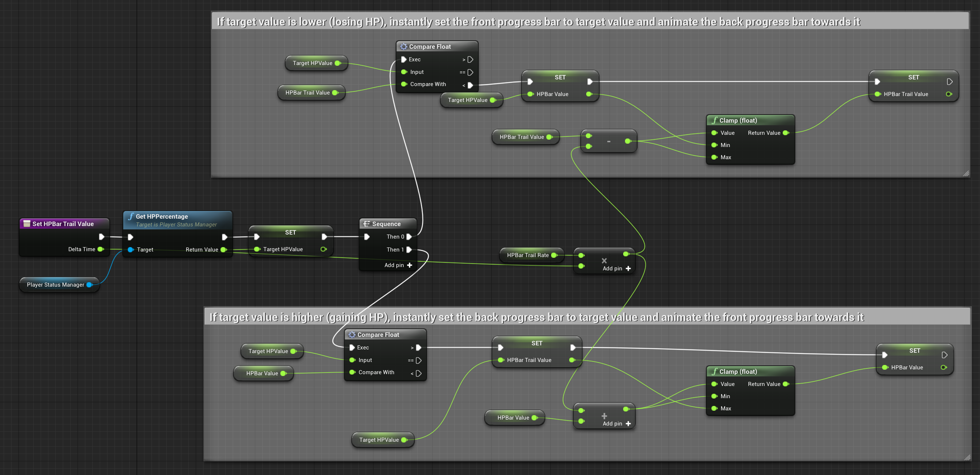Click the HPBar Value variable feeding lower Compare With
Screen dimensions: 980x475
pos(263,373)
